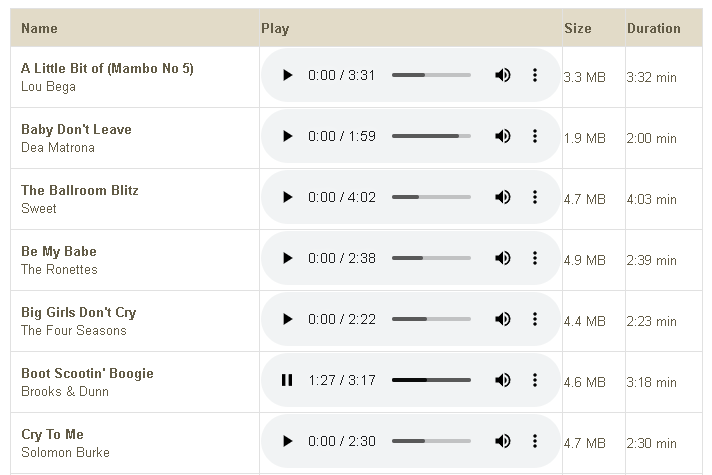Image resolution: width=712 pixels, height=475 pixels.
Task: Open more options for Mambo No 5 player
Action: pyautogui.click(x=535, y=75)
